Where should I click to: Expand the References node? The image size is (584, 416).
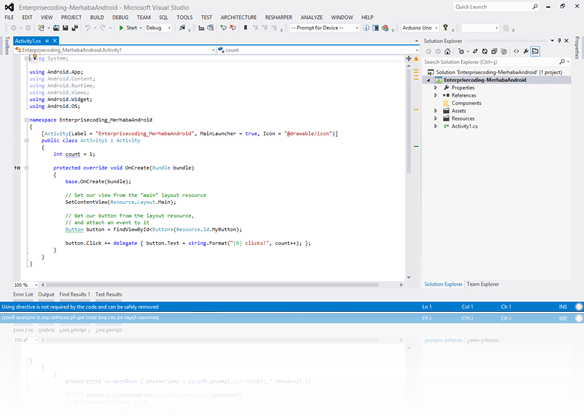435,95
